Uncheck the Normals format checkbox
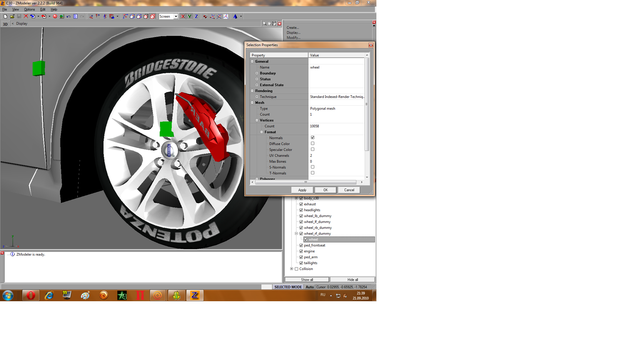 point(313,138)
